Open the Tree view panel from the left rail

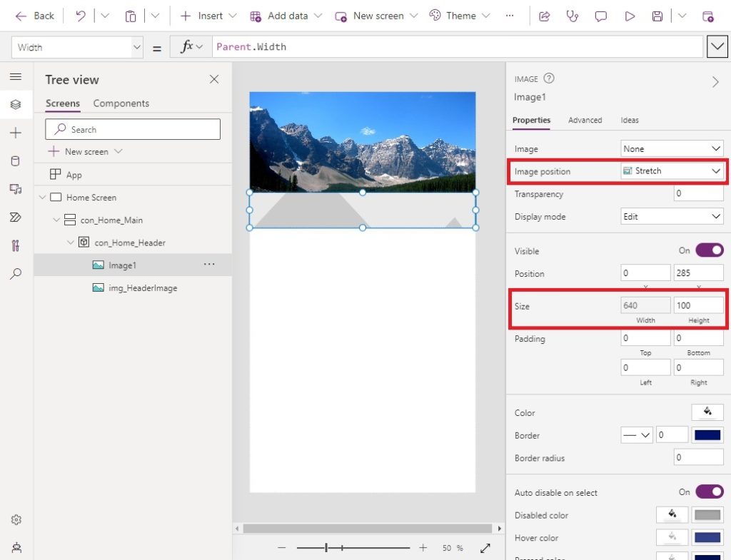pyautogui.click(x=16, y=104)
